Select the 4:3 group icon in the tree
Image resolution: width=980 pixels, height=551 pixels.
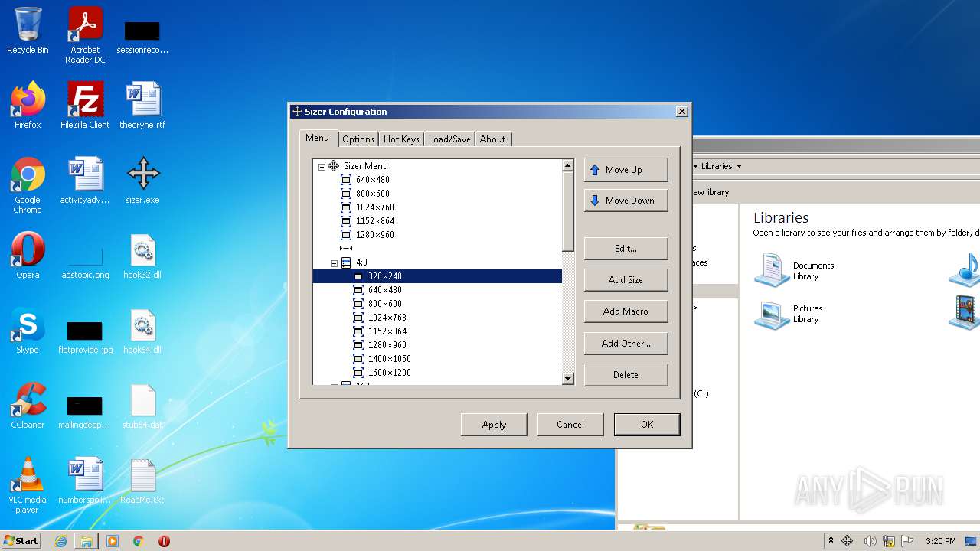pyautogui.click(x=346, y=262)
